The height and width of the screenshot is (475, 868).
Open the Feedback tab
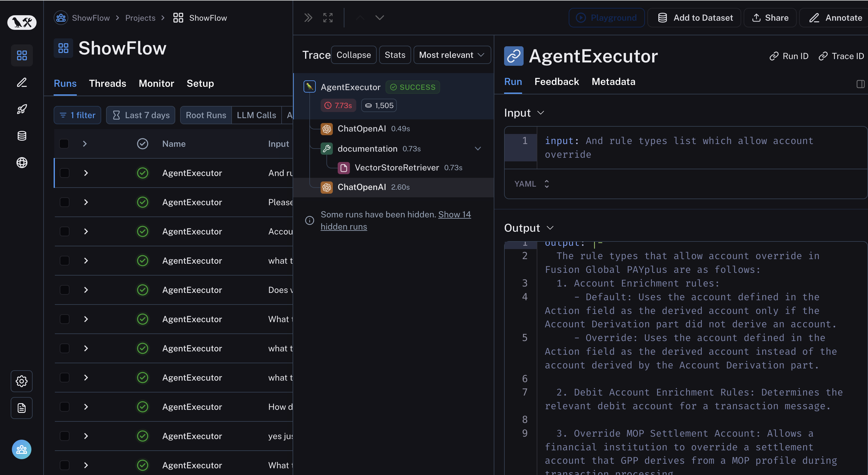pyautogui.click(x=557, y=82)
